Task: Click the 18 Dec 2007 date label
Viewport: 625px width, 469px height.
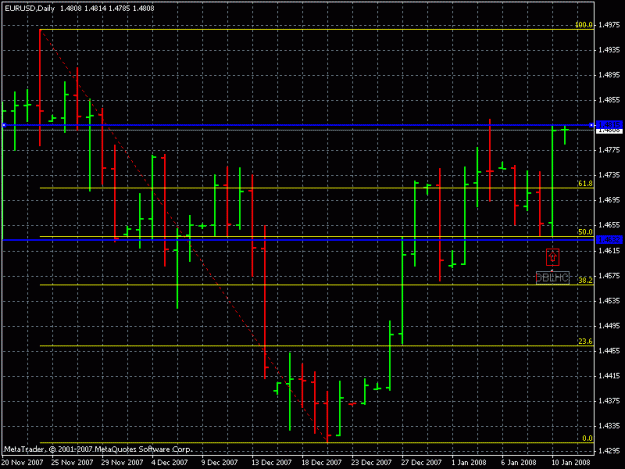Action: click(x=322, y=463)
